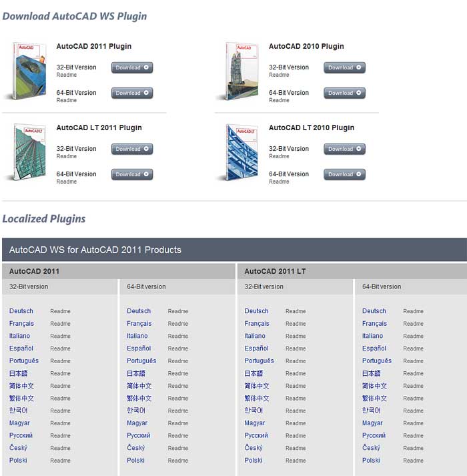
Task: Open 繁体中文 Readme in AutoCAD 2011 LT 64-Bit
Action: (413, 399)
